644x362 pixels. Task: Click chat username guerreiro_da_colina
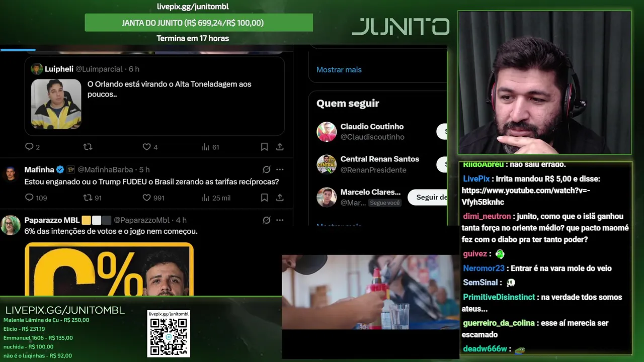pos(499,323)
